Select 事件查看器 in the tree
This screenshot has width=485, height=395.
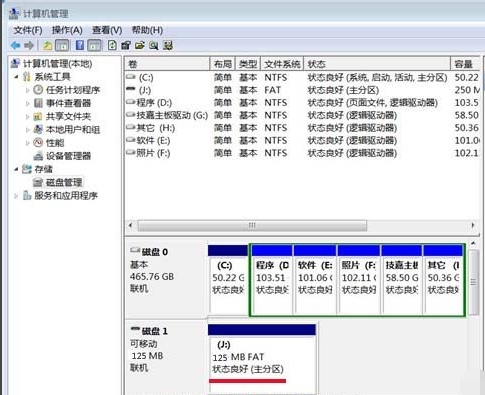[68, 103]
